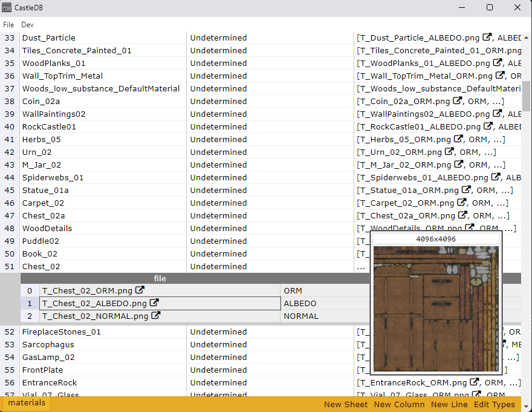This screenshot has width=532, height=412.
Task: Select the ALBEDO type cell in sub-row 1
Action: (x=326, y=303)
